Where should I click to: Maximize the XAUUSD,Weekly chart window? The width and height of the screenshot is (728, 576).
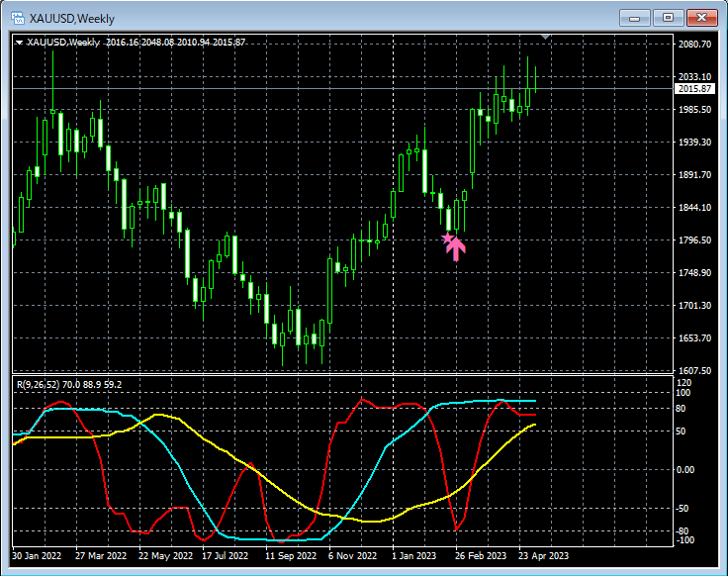click(668, 18)
